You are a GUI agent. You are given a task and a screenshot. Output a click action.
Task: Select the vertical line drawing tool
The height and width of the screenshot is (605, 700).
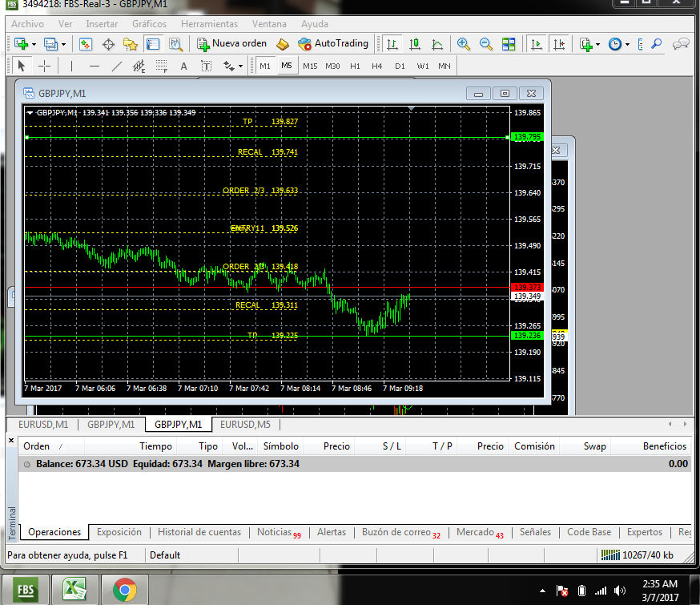(x=71, y=67)
